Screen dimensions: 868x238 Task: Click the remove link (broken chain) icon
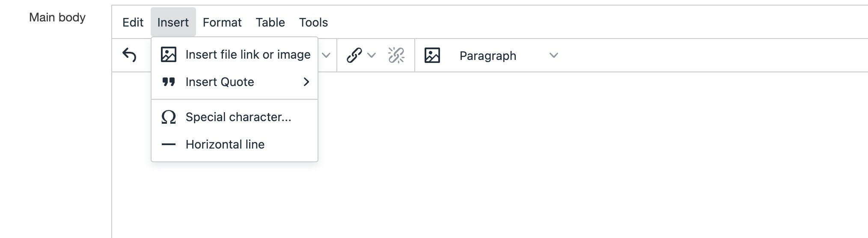396,55
